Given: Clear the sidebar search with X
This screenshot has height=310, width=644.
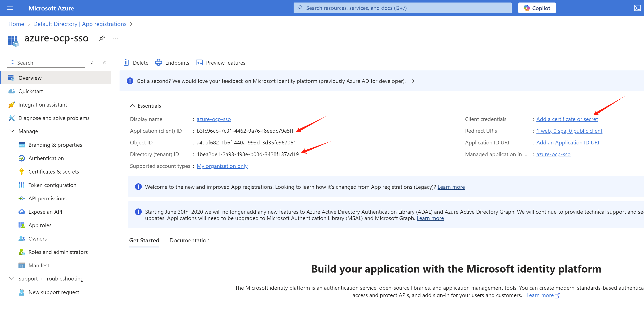Looking at the screenshot, I should coord(92,63).
